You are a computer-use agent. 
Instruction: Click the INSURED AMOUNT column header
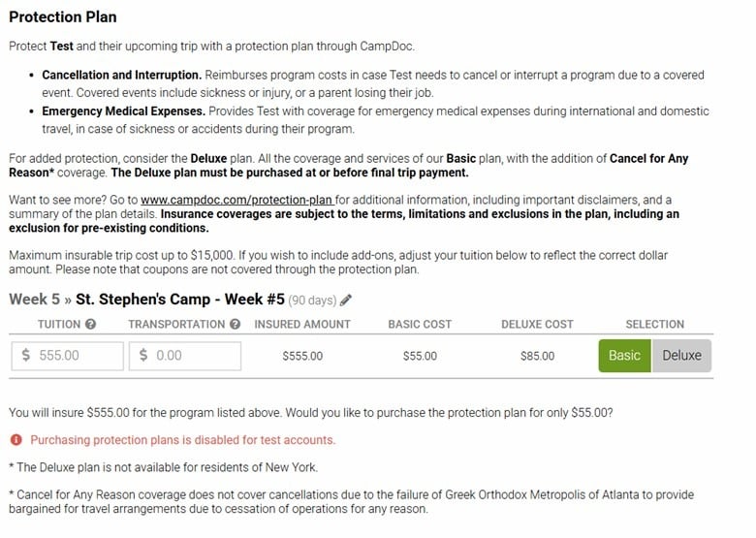(x=302, y=325)
